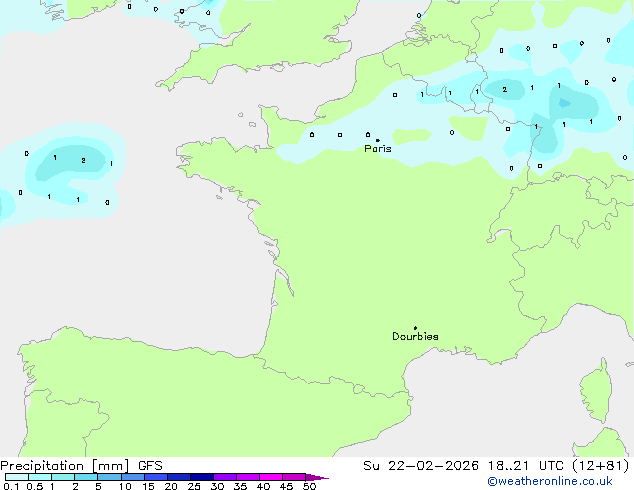634x490 pixels.
Task: Pick the navy legend swatch between 25 and 30
Action: [202, 477]
